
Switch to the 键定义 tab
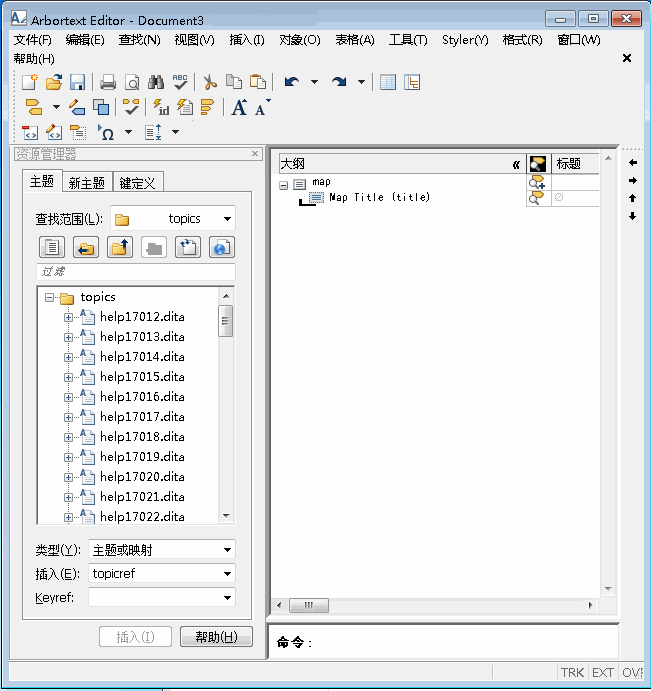138,182
